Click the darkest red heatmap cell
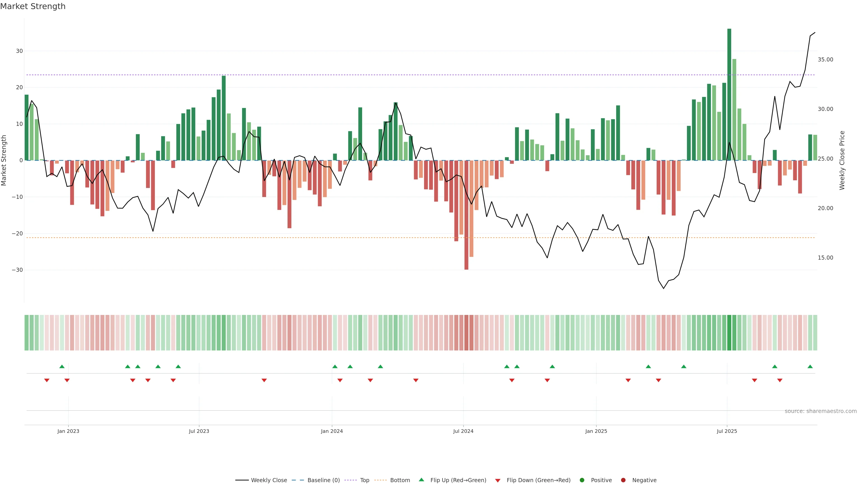868x488 pixels. [x=466, y=332]
